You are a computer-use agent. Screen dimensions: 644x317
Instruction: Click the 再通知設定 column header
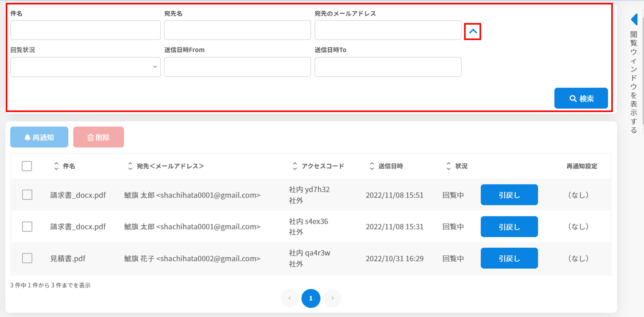pos(582,166)
